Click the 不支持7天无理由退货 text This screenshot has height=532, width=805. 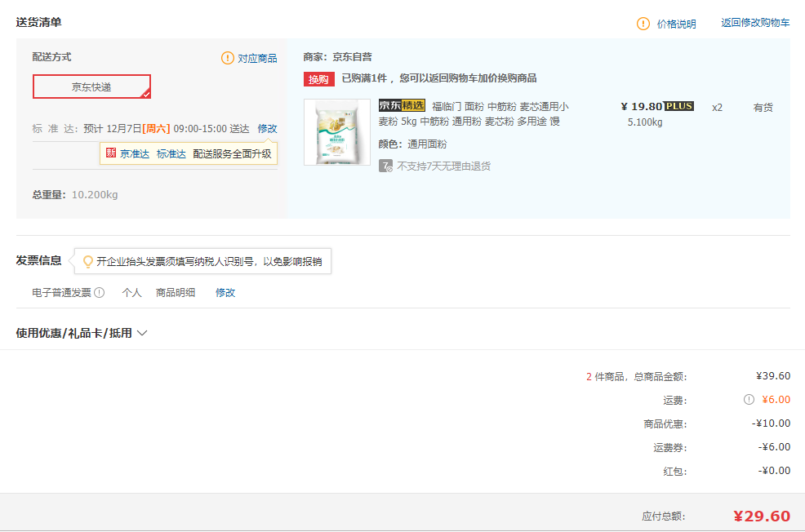[443, 166]
